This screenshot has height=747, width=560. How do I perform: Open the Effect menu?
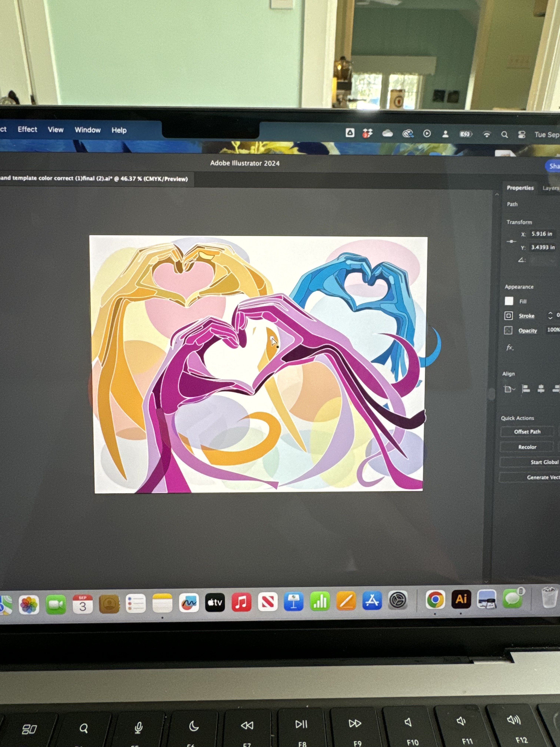27,129
